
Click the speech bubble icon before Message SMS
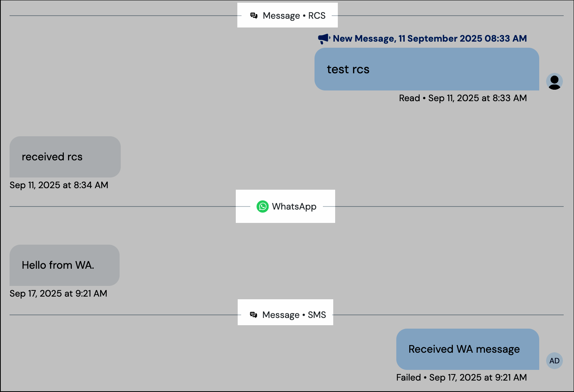tap(253, 314)
